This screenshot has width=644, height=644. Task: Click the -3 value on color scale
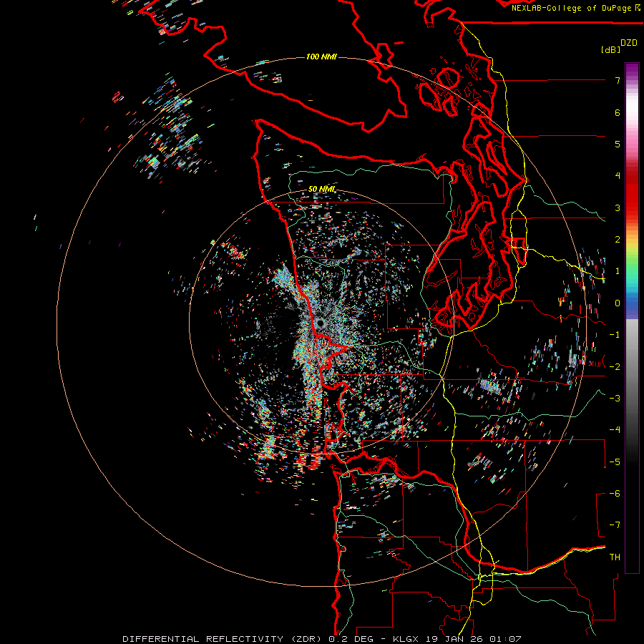click(615, 399)
